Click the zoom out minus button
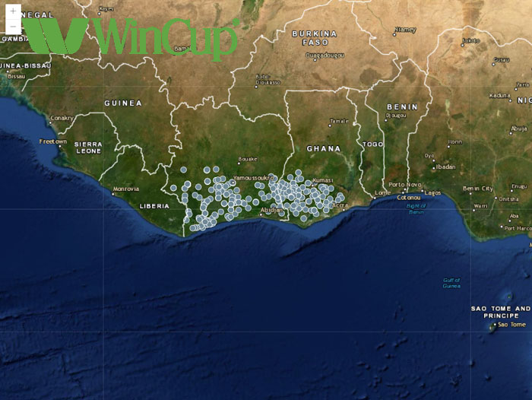Screen dimensions: 532x400 tap(13, 27)
